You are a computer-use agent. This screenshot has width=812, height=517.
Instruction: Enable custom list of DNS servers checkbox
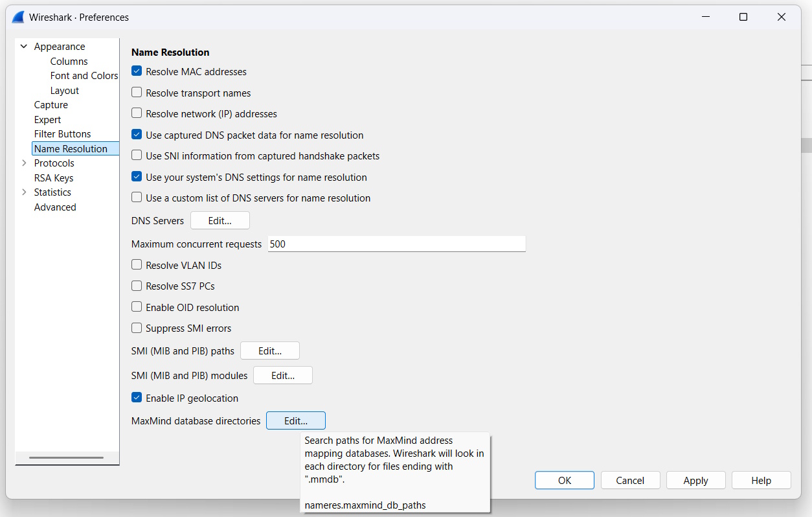(x=137, y=198)
